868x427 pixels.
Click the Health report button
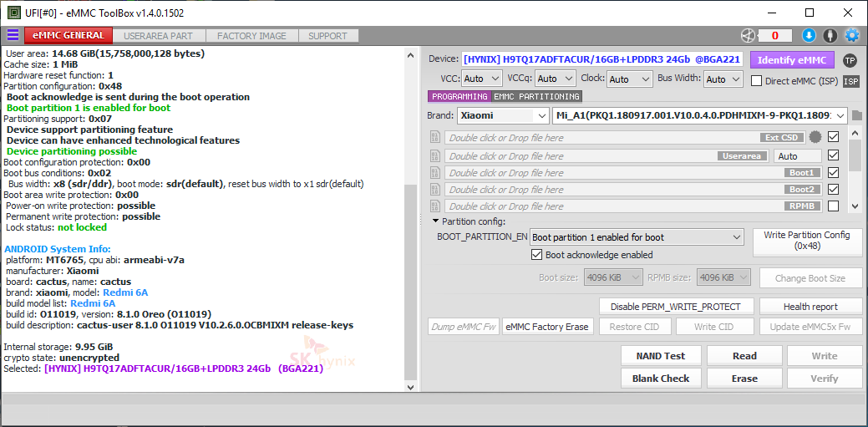[x=810, y=307]
